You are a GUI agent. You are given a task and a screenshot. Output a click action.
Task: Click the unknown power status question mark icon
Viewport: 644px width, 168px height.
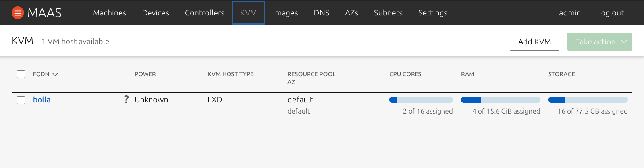tap(126, 100)
